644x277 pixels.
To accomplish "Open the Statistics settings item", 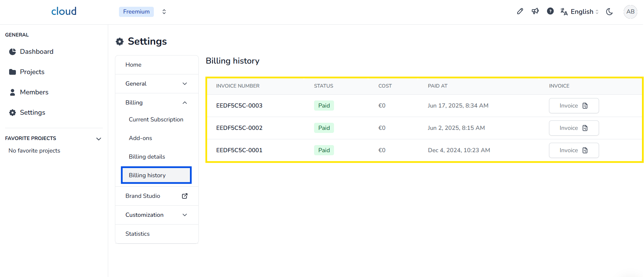I will coord(138,234).
